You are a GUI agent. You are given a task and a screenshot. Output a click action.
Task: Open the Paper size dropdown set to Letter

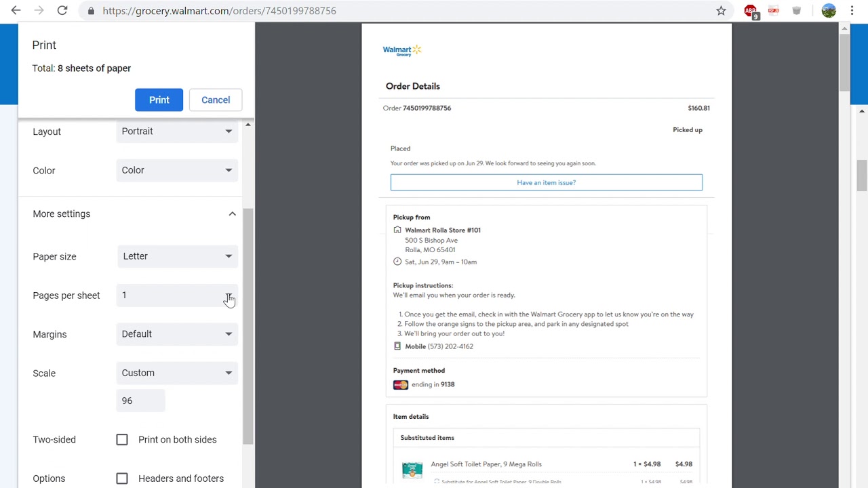tap(177, 256)
